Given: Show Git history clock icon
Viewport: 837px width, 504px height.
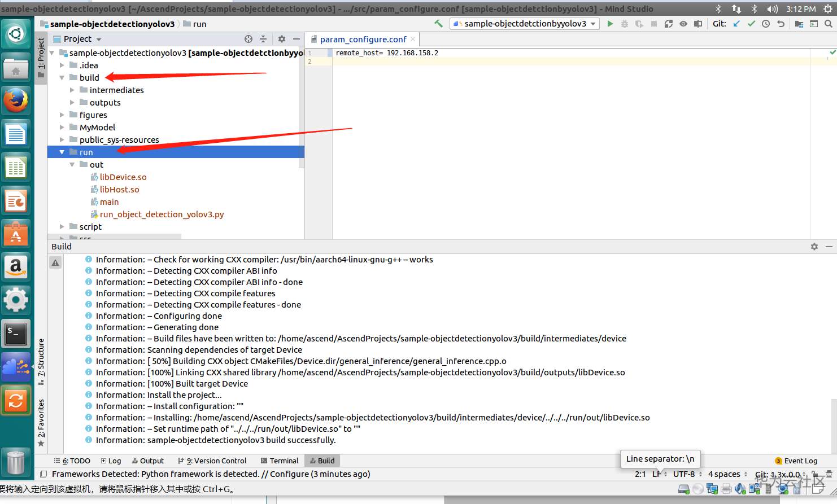Looking at the screenshot, I should [766, 24].
